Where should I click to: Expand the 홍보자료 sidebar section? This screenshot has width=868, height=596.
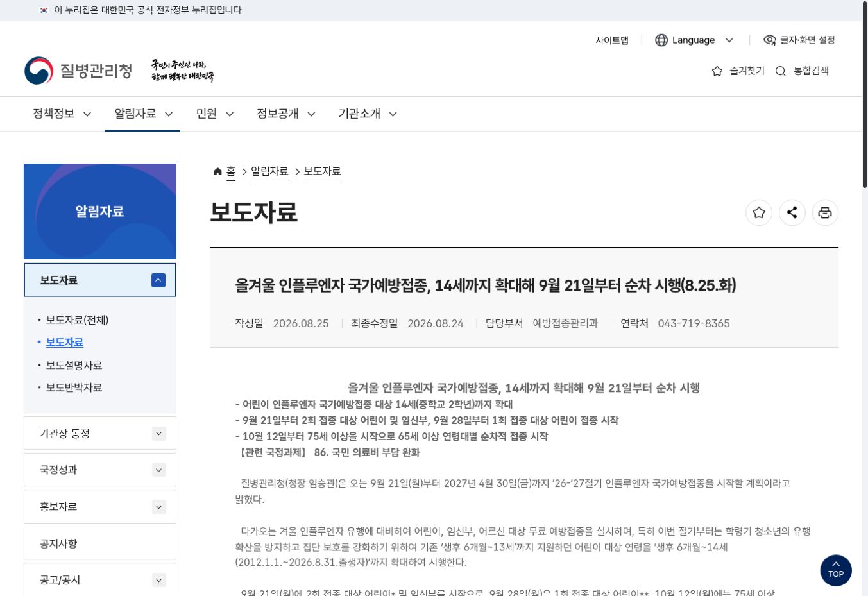(159, 507)
